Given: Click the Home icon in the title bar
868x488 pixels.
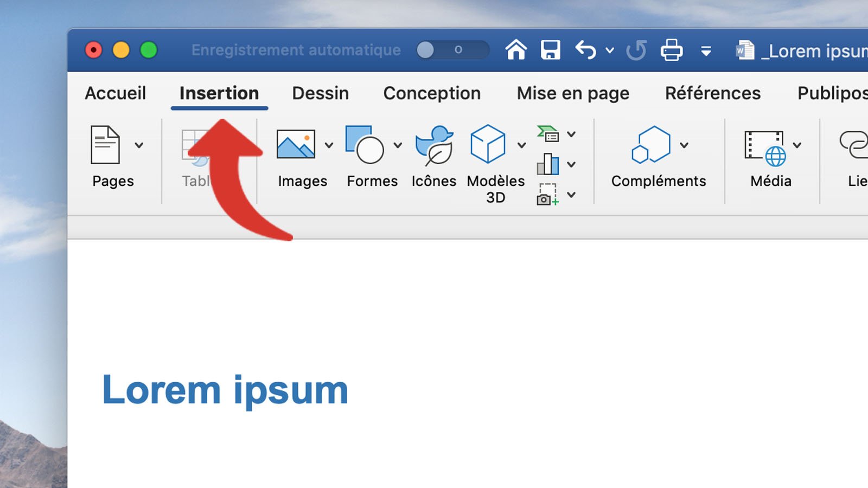Looking at the screenshot, I should [516, 49].
